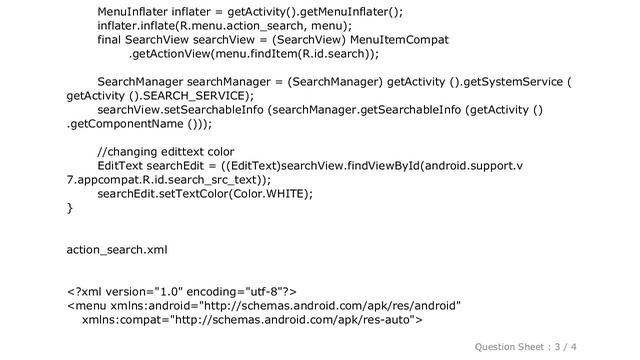The height and width of the screenshot is (360, 640).
Task: Click the '//changing edittext color' comment
Action: [x=166, y=152]
